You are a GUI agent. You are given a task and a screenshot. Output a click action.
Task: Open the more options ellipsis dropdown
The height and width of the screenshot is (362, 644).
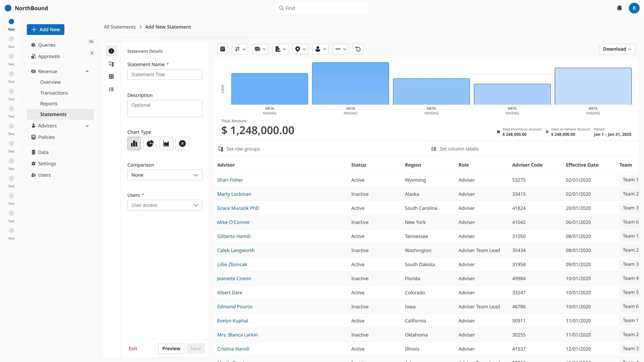(340, 49)
